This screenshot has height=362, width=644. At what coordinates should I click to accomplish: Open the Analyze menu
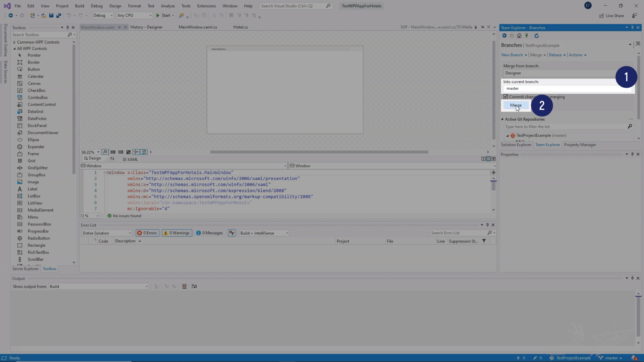(x=168, y=6)
